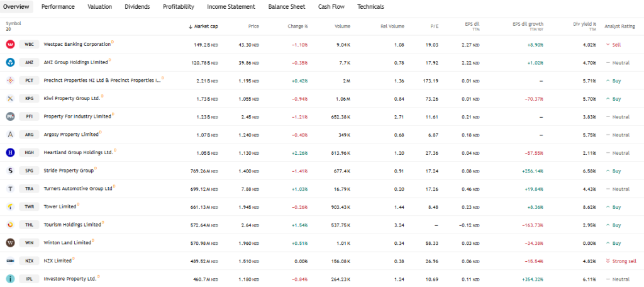644x287 pixels.
Task: Open the SPG ticker symbol
Action: [x=29, y=171]
